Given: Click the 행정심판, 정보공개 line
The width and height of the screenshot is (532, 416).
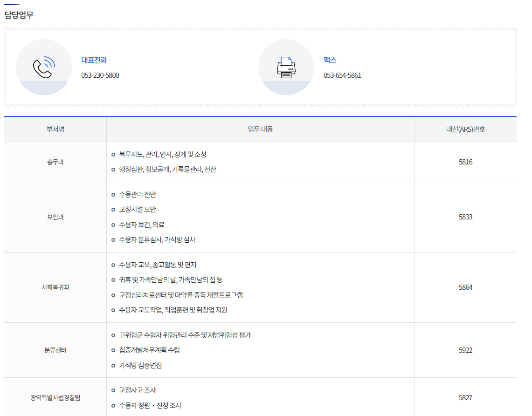Looking at the screenshot, I should pos(167,170).
